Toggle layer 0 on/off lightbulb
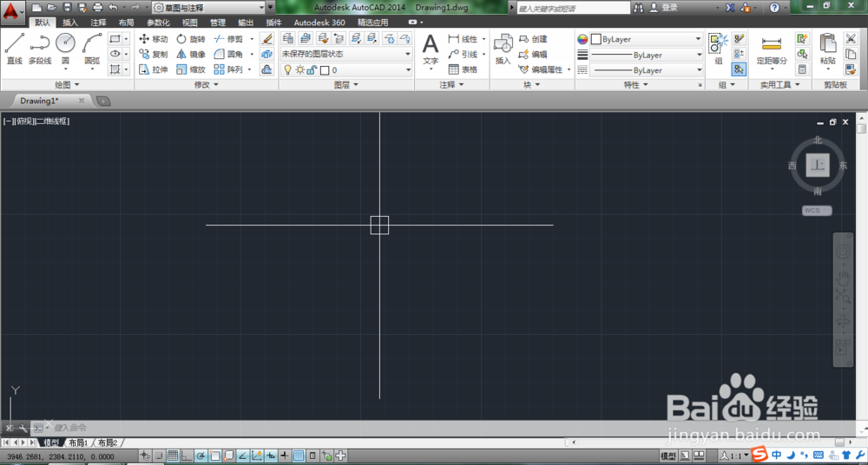The height and width of the screenshot is (465, 868). pyautogui.click(x=287, y=69)
